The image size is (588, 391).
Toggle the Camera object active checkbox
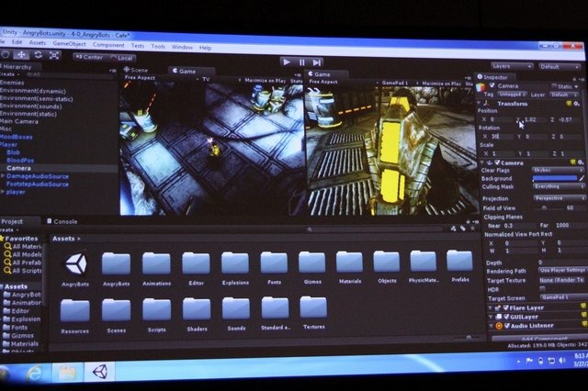point(492,85)
